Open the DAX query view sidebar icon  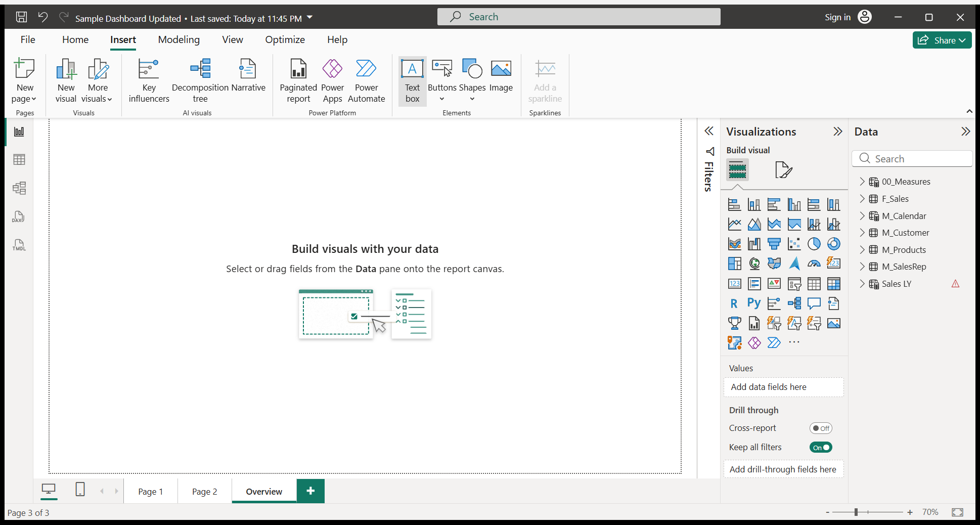[x=19, y=217]
